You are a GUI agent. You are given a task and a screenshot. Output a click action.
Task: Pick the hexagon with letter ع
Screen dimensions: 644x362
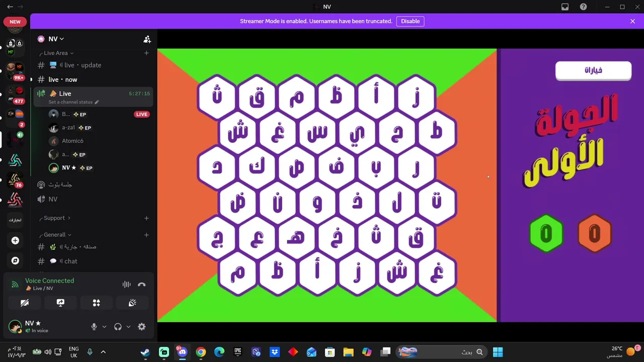click(x=257, y=238)
